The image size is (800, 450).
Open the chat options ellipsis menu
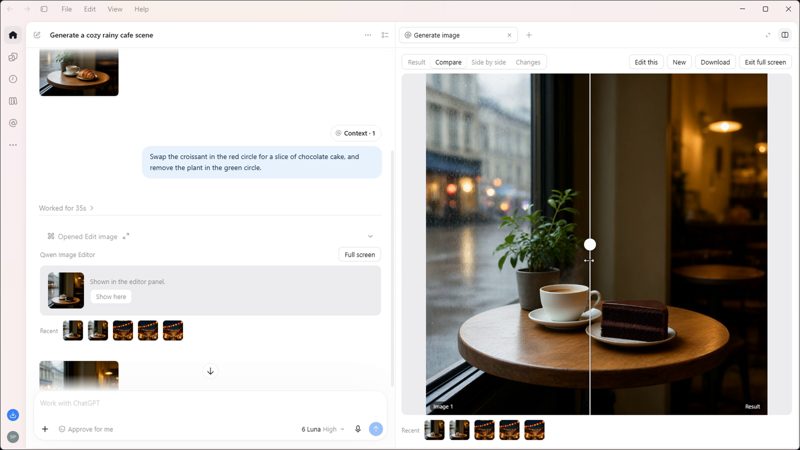368,35
